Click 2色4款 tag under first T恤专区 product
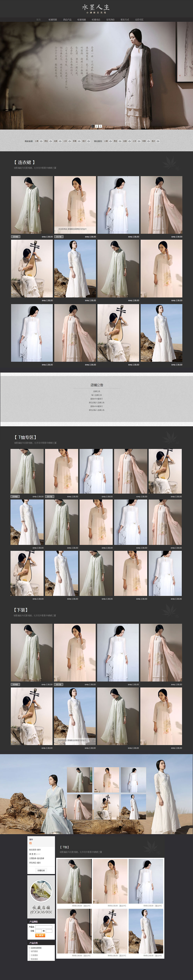This screenshot has width=193, height=980. [x=15, y=496]
